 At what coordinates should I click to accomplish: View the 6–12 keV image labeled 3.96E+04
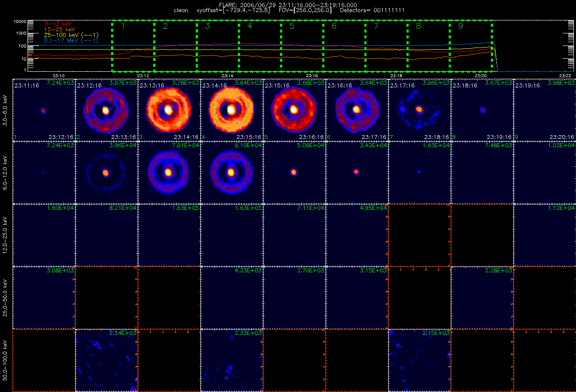pyautogui.click(x=106, y=173)
